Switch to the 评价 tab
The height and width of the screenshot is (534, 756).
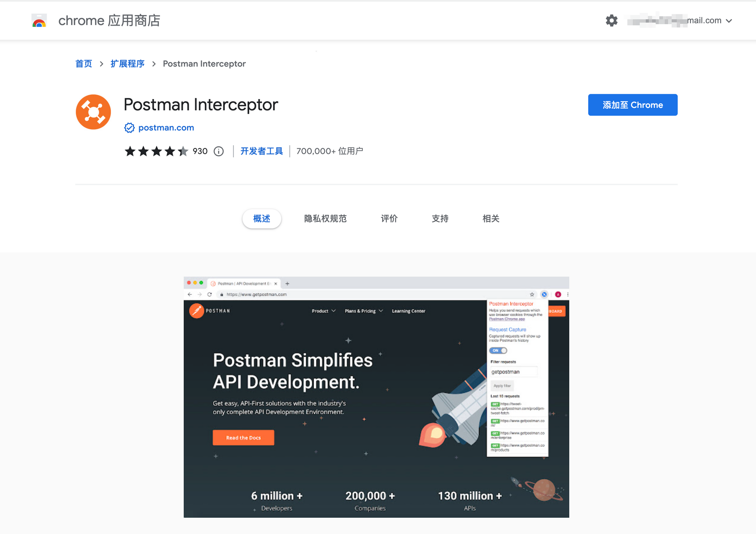point(389,219)
